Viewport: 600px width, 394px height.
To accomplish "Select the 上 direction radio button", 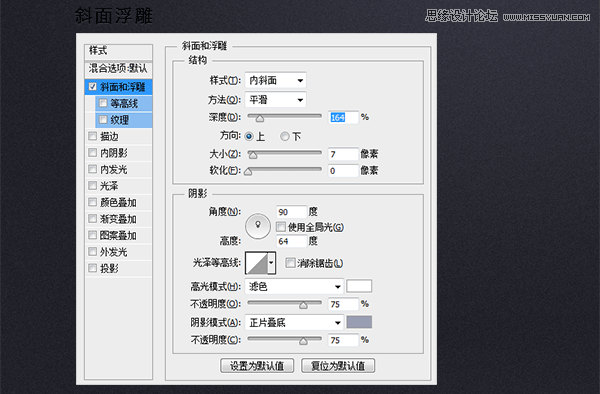I will [x=249, y=136].
